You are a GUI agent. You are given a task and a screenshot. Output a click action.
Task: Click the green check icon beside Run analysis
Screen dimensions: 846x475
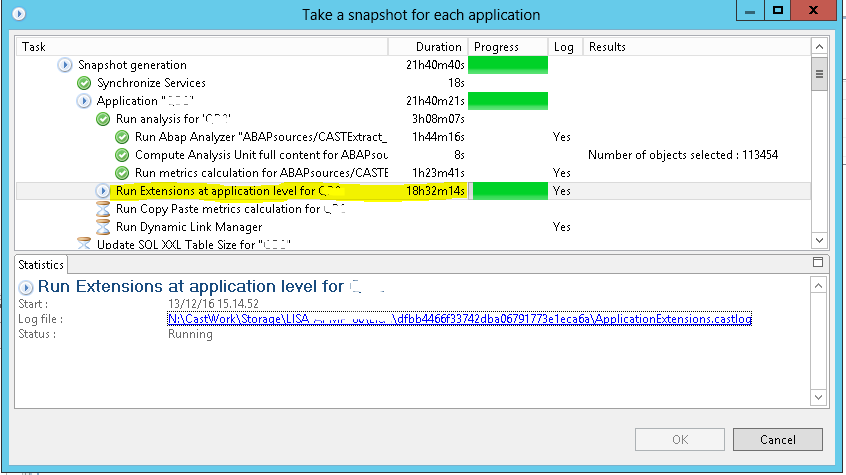pyautogui.click(x=103, y=119)
